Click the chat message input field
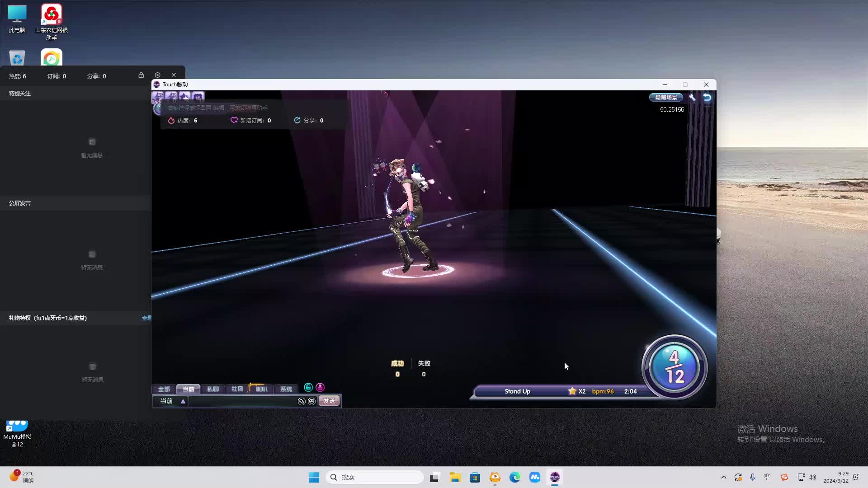The image size is (868, 488). (242, 401)
